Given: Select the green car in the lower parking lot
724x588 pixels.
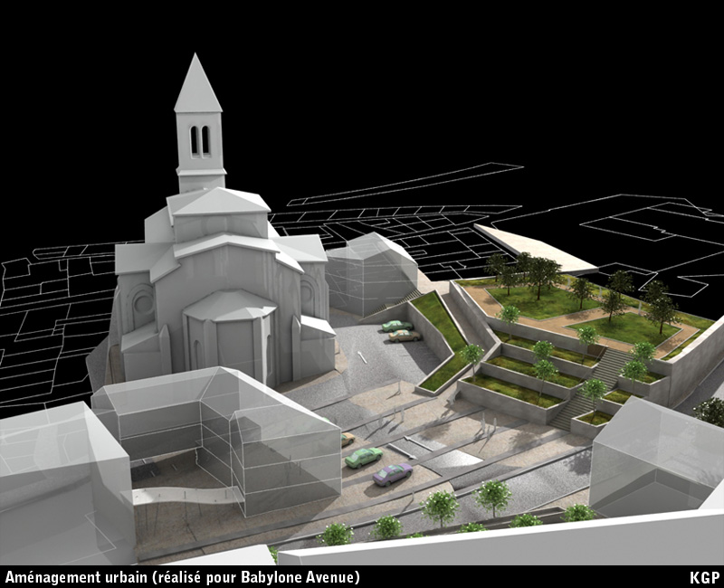Looking at the screenshot, I should pyautogui.click(x=364, y=457).
